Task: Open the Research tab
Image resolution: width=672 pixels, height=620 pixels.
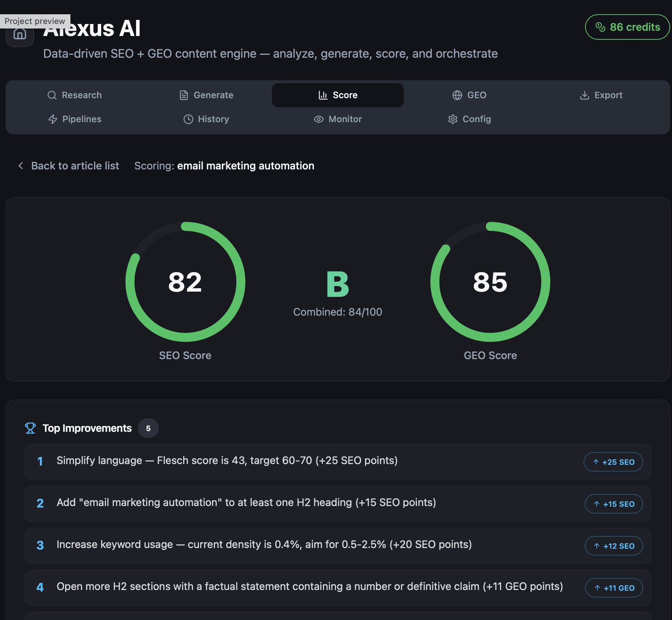Action: (75, 95)
